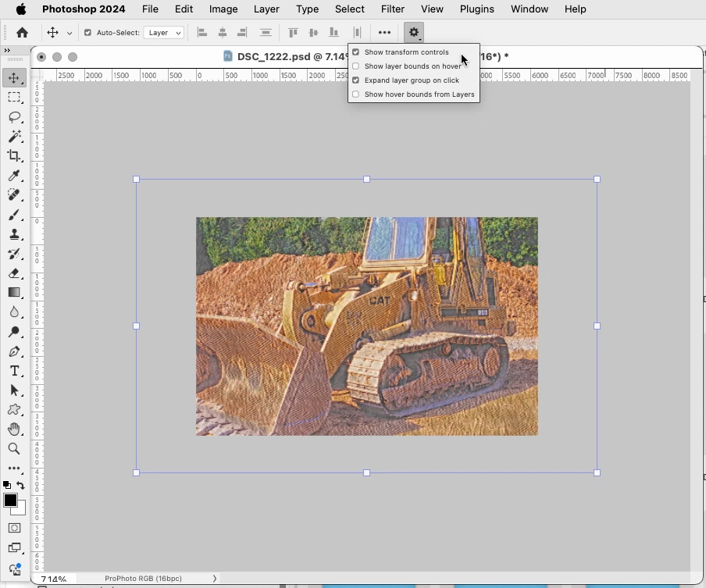Select the Crop tool

(x=14, y=155)
